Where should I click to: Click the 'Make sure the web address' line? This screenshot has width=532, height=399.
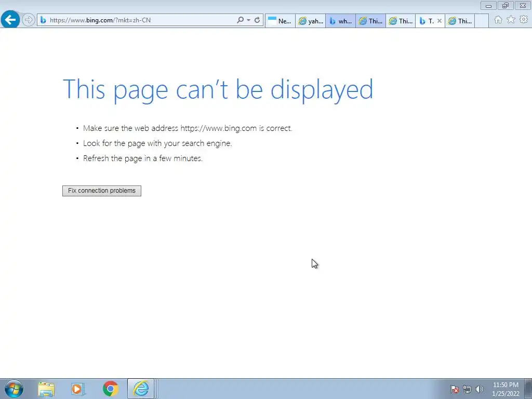(x=187, y=128)
